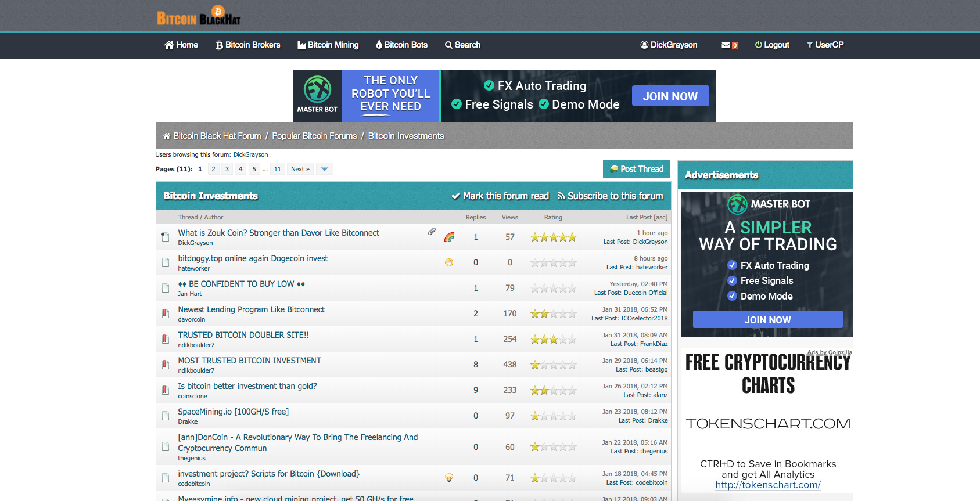Open Popular Bitcoin Forums breadcrumb

click(314, 136)
